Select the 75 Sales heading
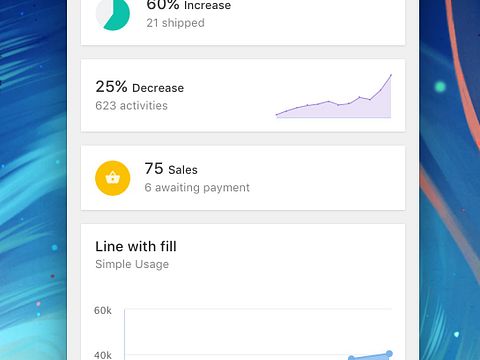480x360 pixels. coord(171,169)
